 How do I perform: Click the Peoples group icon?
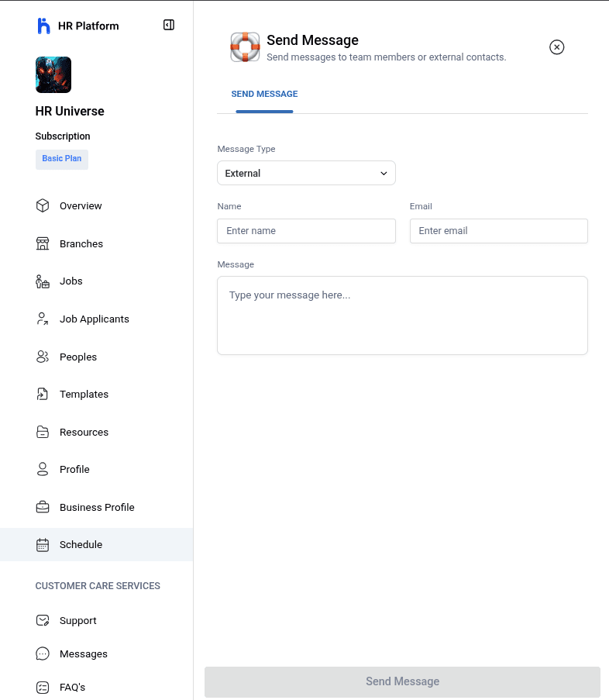(43, 357)
